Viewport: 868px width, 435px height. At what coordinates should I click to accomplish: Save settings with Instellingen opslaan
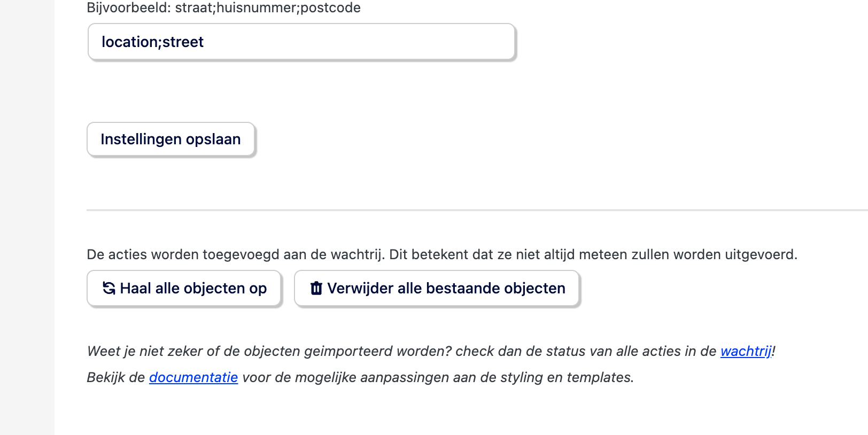[170, 139]
